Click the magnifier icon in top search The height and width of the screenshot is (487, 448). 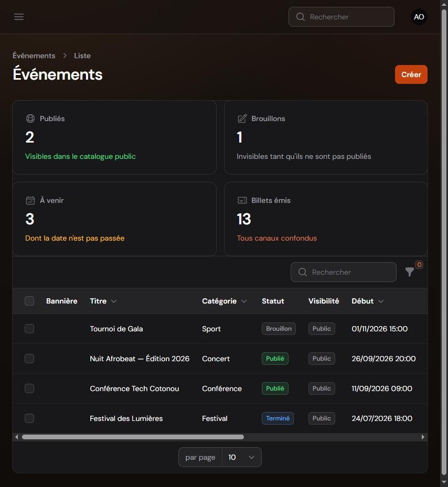[300, 17]
